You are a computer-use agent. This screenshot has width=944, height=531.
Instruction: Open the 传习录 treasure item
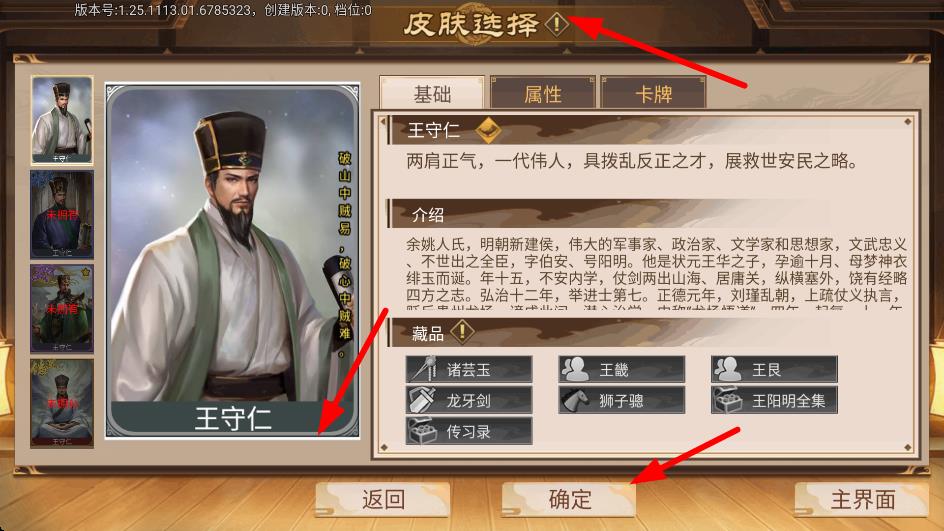[x=469, y=431]
